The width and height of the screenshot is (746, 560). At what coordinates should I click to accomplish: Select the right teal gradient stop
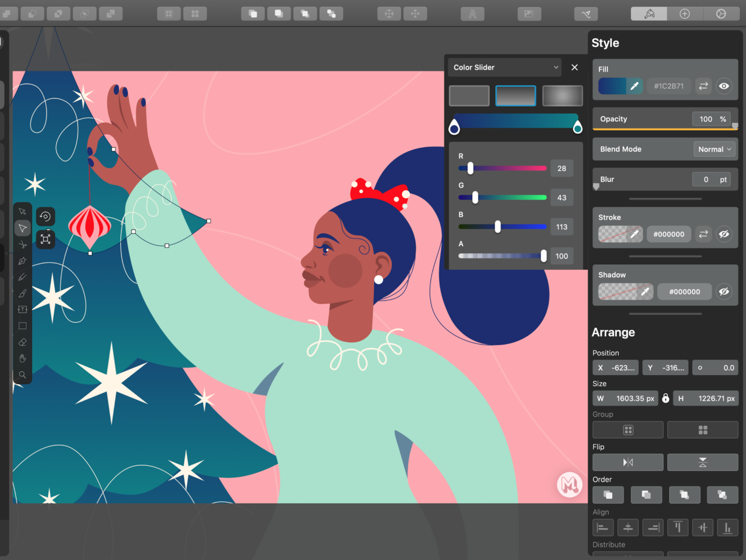coord(578,127)
